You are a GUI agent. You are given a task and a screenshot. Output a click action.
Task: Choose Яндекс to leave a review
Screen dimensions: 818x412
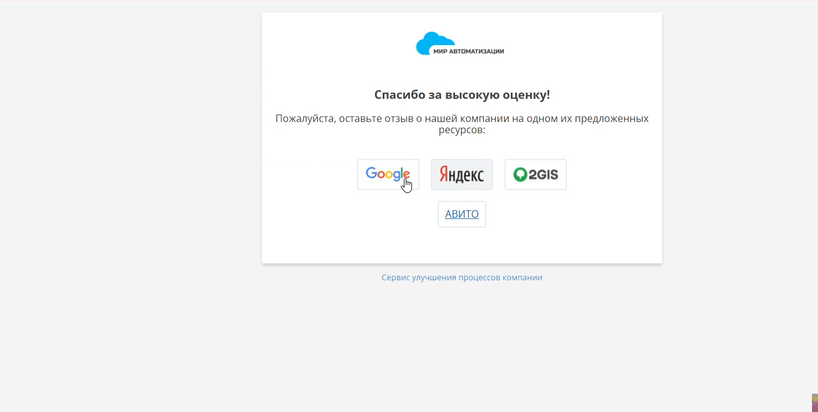click(x=462, y=174)
